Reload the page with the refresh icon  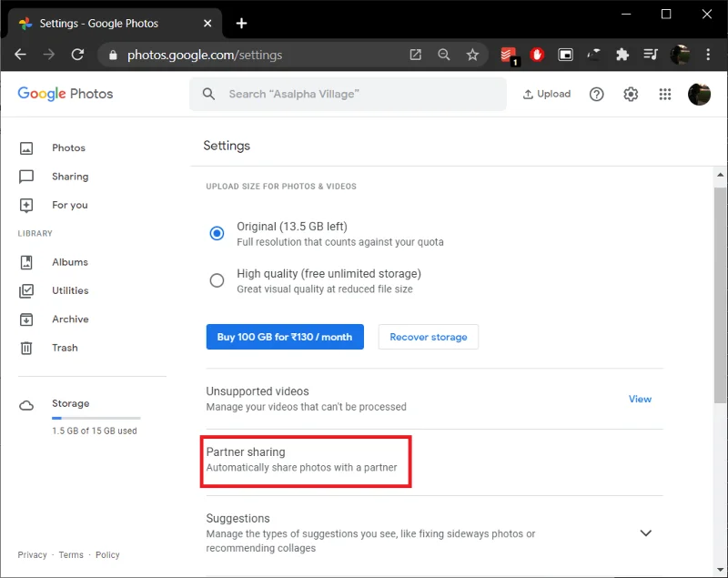click(77, 55)
